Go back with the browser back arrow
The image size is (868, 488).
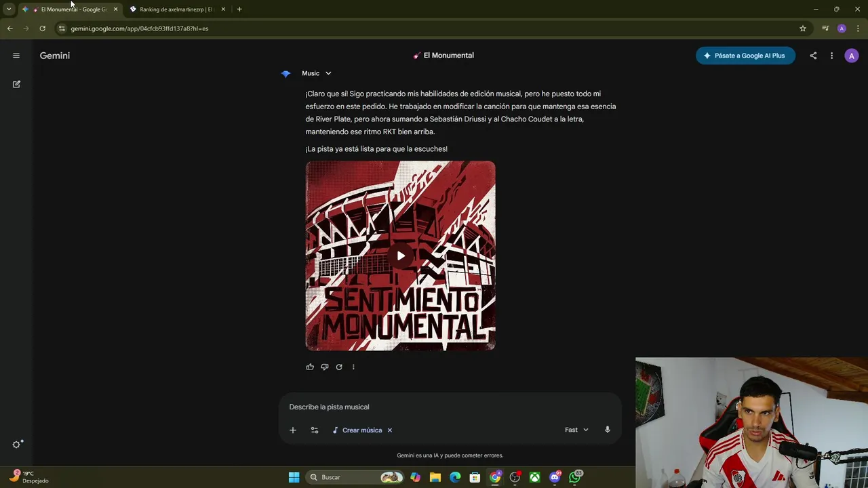(x=9, y=28)
